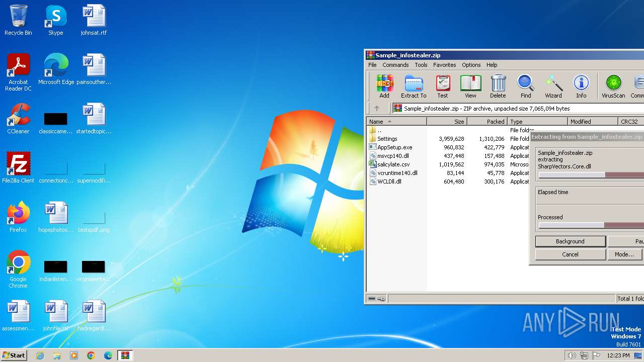Screen dimensions: 644x362
Task: Open Internet Explorer from taskbar
Action: click(x=40, y=355)
